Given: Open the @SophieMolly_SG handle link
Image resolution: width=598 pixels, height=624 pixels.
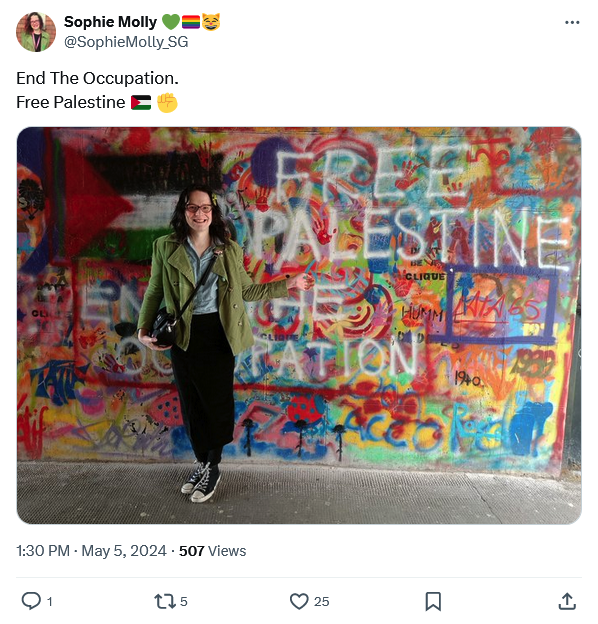Looking at the screenshot, I should (x=126, y=42).
